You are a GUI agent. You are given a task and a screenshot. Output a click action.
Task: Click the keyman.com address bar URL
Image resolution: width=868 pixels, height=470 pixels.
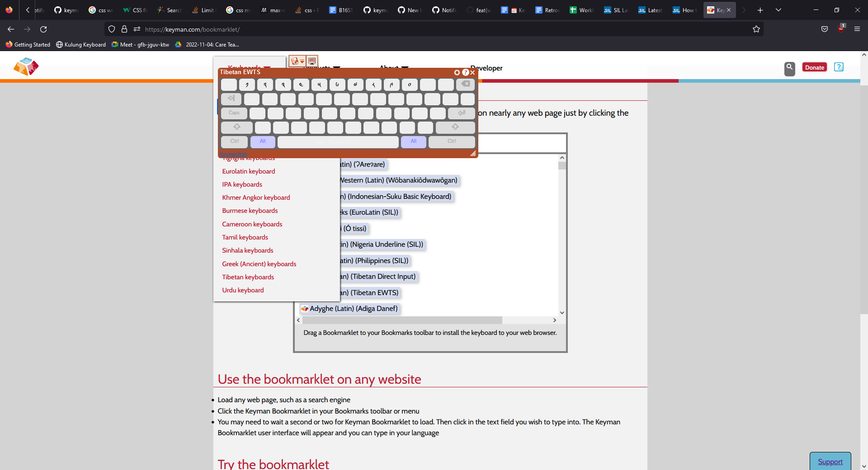pyautogui.click(x=193, y=29)
